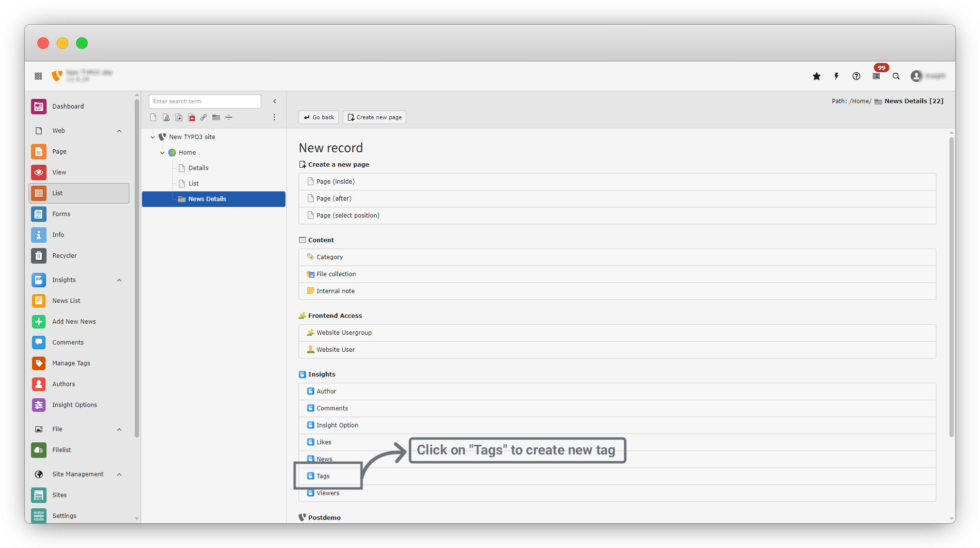Open the Manage Tags module
This screenshot has width=980, height=548.
coord(71,363)
